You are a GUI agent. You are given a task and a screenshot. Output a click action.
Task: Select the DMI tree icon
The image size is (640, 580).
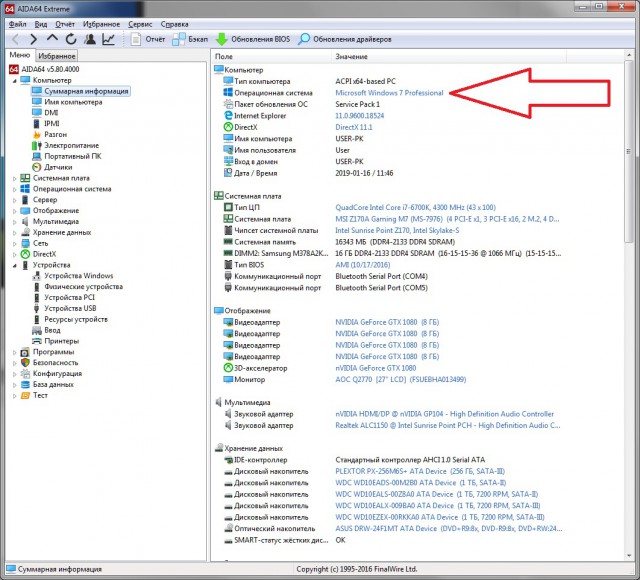[37, 112]
